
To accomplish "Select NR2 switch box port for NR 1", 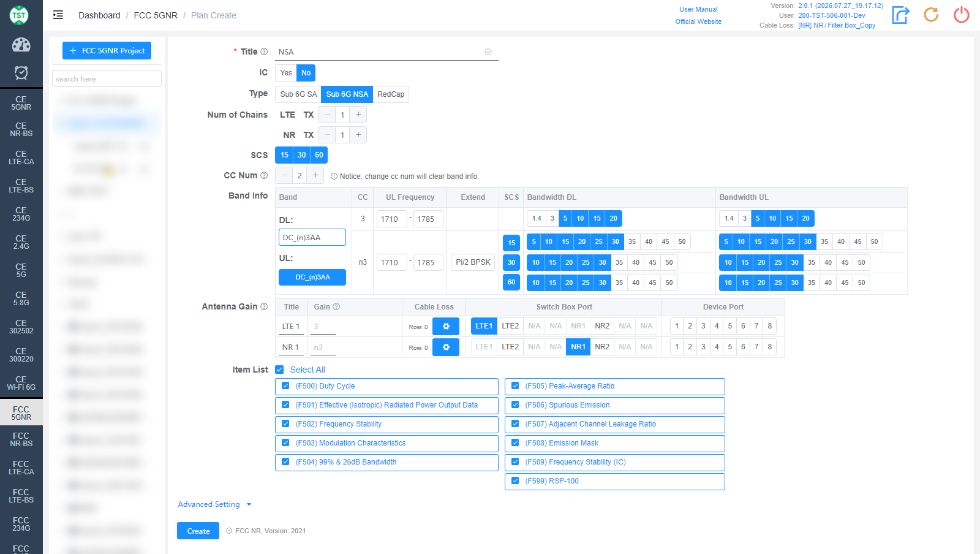I will tap(602, 347).
